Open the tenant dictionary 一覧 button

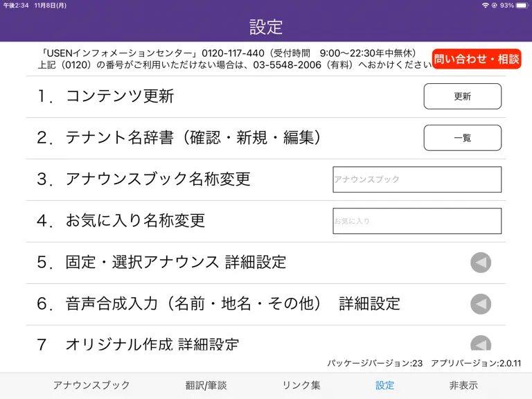pyautogui.click(x=463, y=138)
